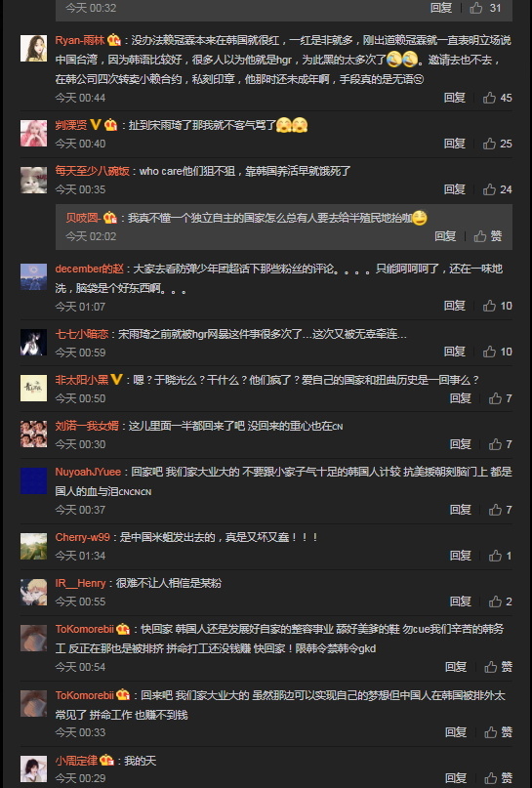Like 七七小暗恋's comment posted 00:59
Viewport: 532px width, 788px height.
[497, 352]
